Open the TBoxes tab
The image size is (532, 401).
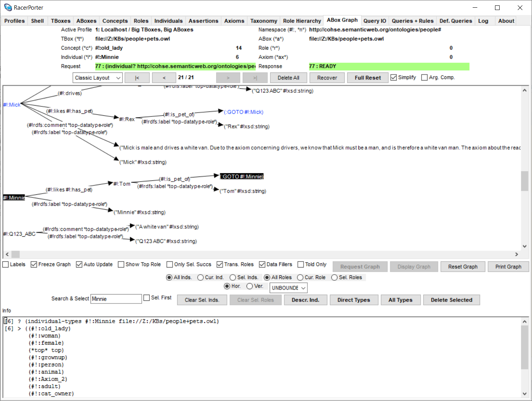click(x=61, y=21)
